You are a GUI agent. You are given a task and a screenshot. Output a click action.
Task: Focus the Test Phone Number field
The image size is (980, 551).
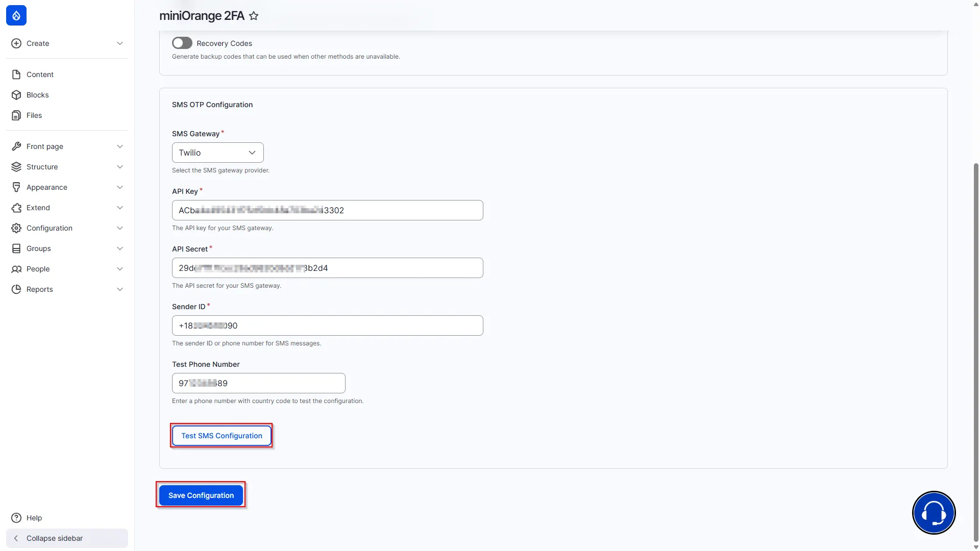(x=259, y=383)
